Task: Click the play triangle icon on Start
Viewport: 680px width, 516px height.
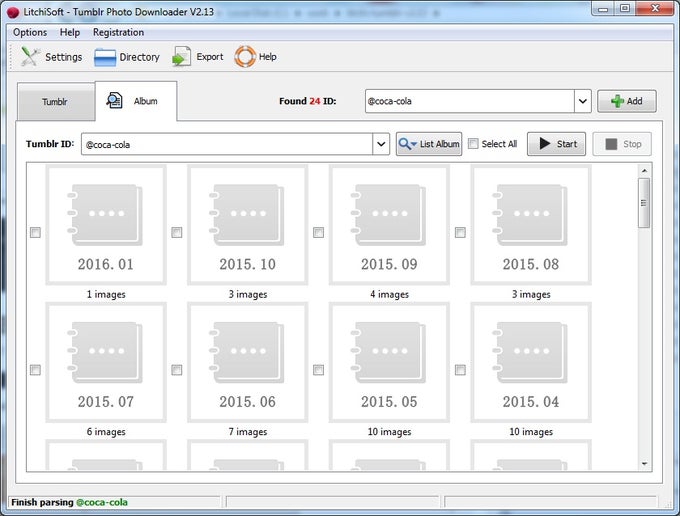Action: [545, 144]
